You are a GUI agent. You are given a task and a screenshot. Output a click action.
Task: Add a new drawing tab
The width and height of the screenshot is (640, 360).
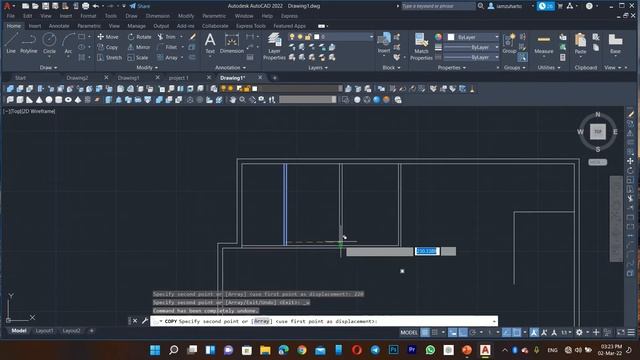pos(275,78)
